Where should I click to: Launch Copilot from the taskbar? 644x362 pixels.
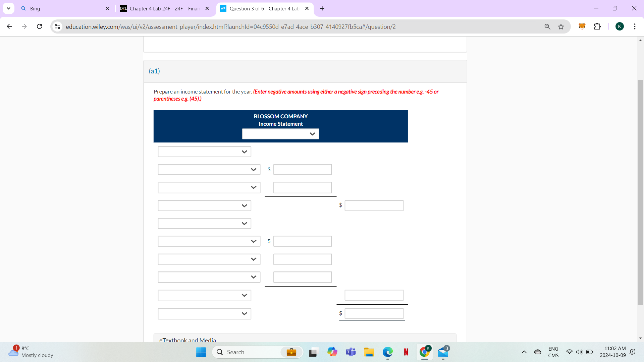coord(332,352)
